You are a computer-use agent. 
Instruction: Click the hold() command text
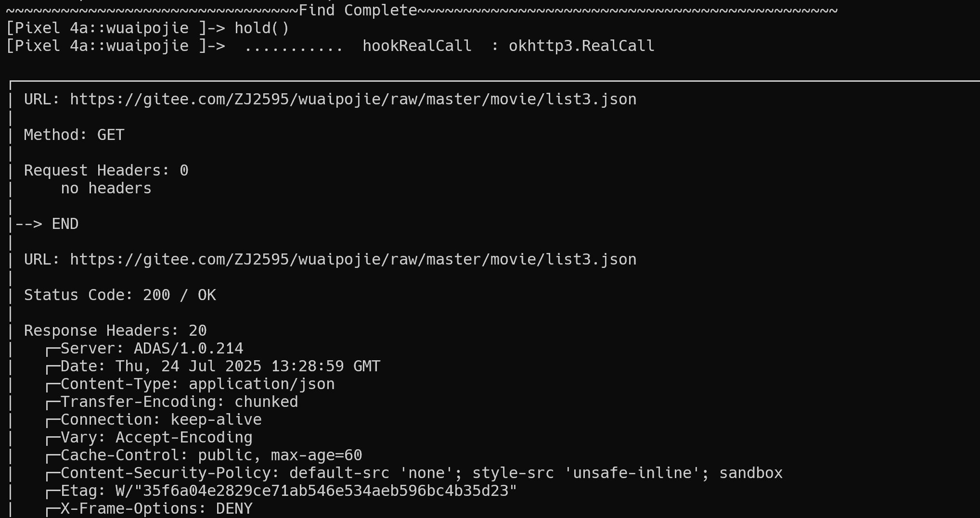pos(262,28)
